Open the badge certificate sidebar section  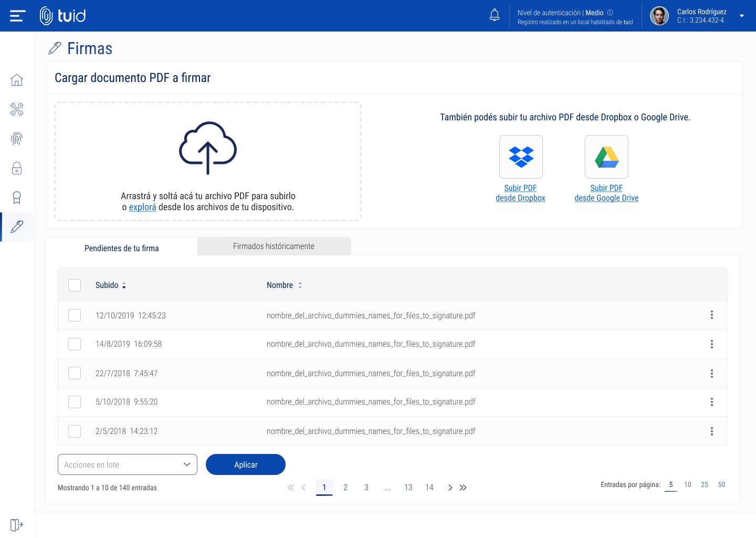point(17,198)
